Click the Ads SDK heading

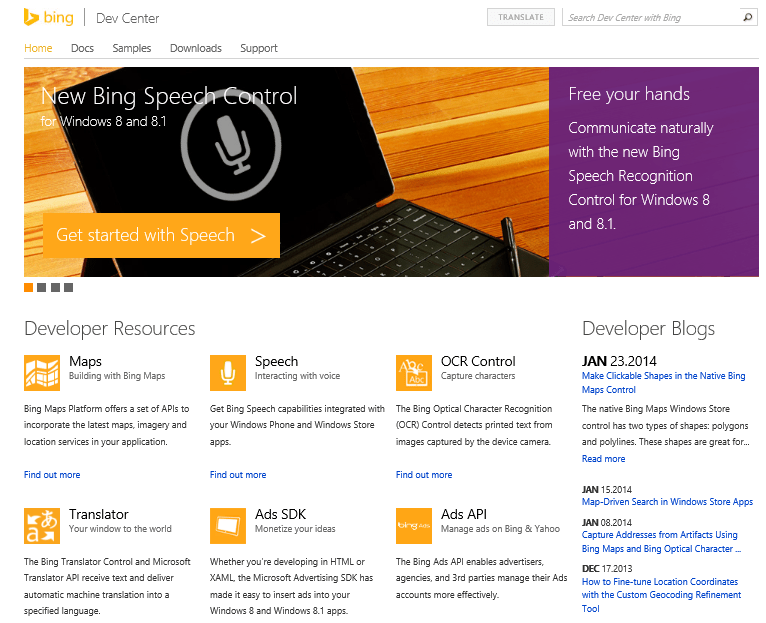(280, 514)
